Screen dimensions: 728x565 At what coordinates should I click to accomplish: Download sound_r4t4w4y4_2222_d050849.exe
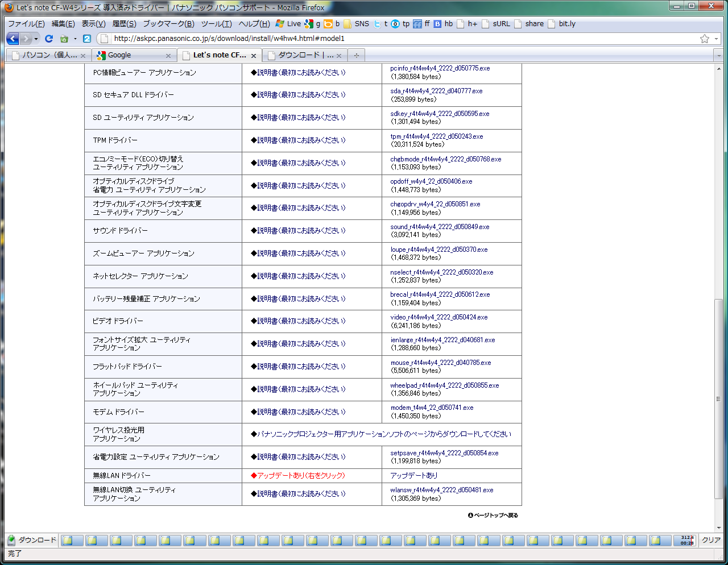(440, 227)
